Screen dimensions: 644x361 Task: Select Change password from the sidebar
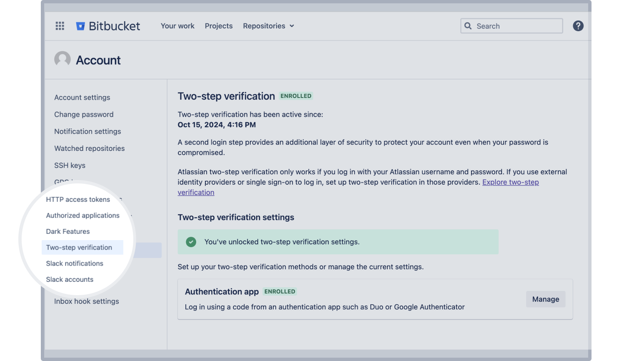coord(83,114)
